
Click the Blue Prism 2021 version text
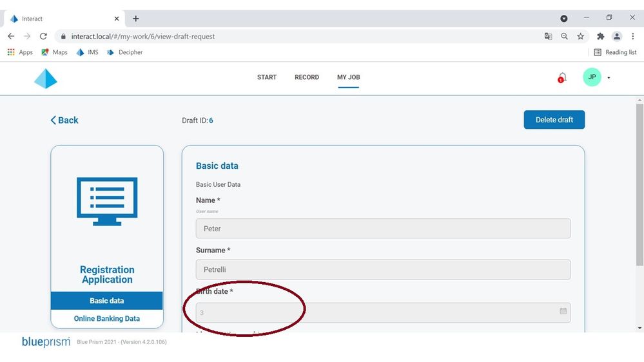tap(122, 342)
